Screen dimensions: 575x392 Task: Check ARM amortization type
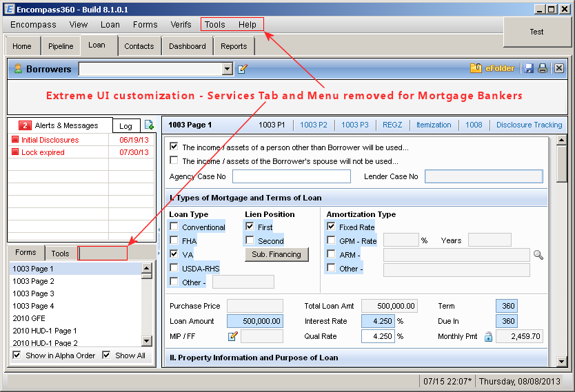(x=331, y=254)
